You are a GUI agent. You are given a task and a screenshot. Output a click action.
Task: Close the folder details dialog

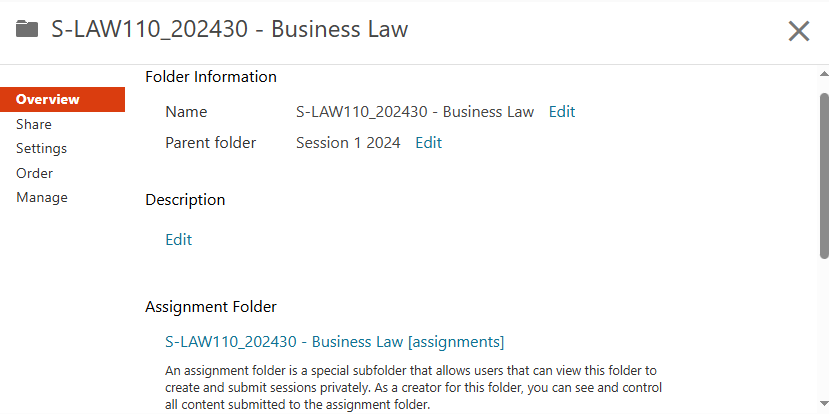pos(798,31)
